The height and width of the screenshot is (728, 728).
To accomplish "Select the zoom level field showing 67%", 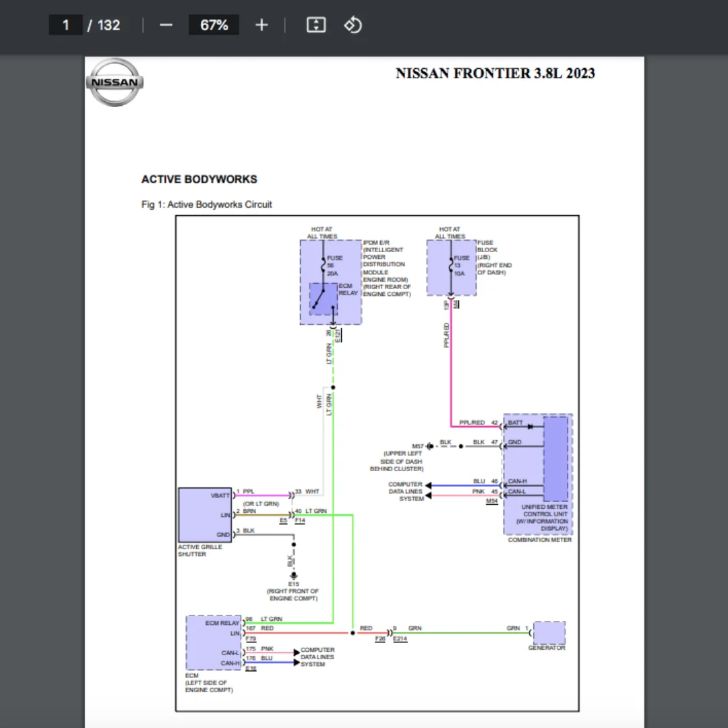I will point(214,25).
